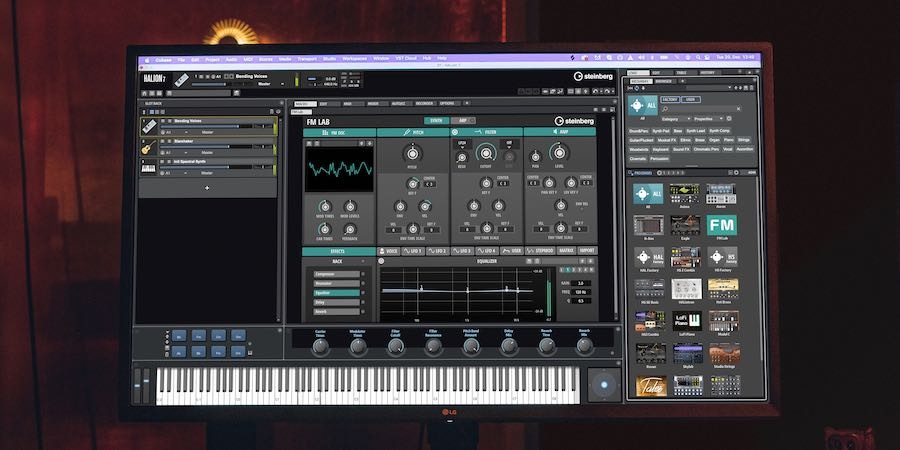This screenshot has width=900, height=450.
Task: Select the FM Lab preset thumbnail
Action: point(721,225)
